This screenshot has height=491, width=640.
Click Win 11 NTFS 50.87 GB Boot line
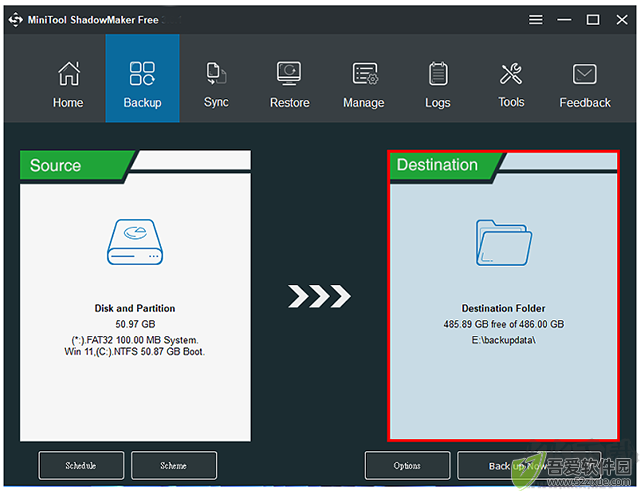(x=135, y=352)
